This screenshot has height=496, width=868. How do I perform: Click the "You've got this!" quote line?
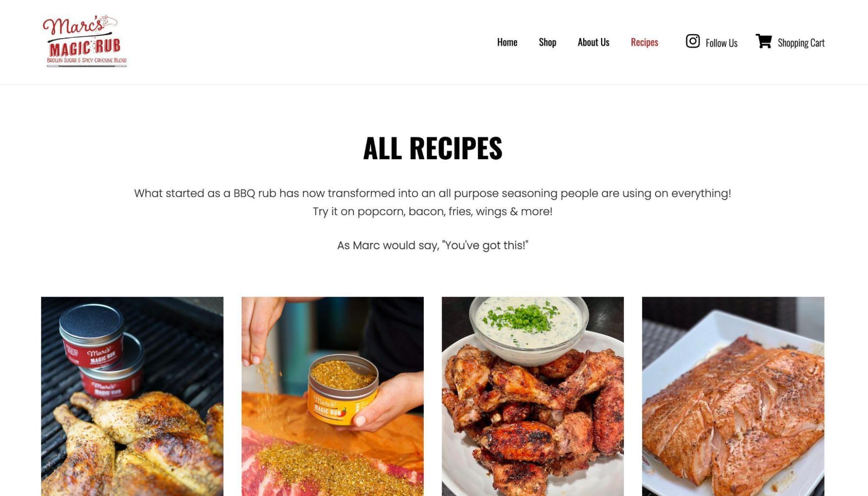coord(432,245)
